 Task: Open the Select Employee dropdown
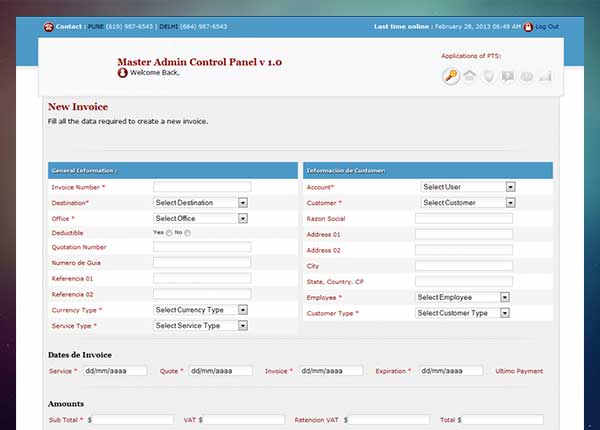coord(463,297)
